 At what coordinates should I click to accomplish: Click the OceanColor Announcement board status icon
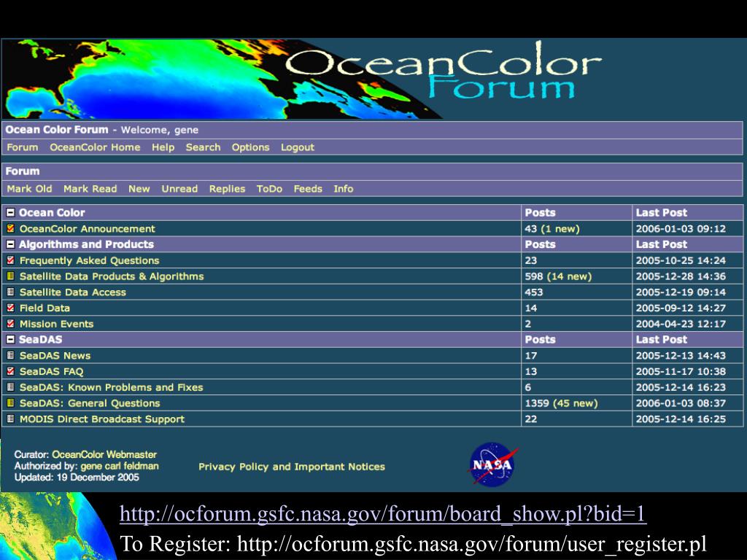(x=10, y=228)
